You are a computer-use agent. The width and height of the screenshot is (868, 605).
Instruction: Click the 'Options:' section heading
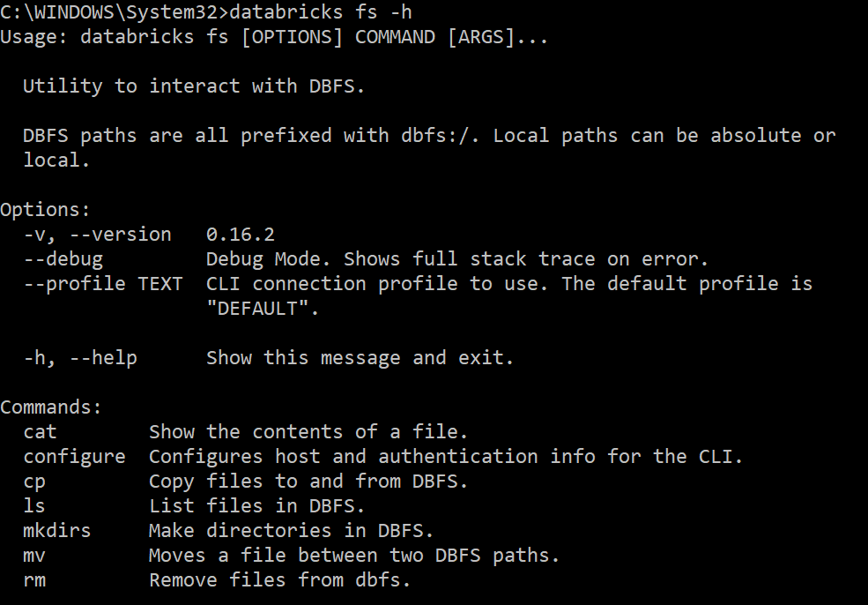click(46, 210)
